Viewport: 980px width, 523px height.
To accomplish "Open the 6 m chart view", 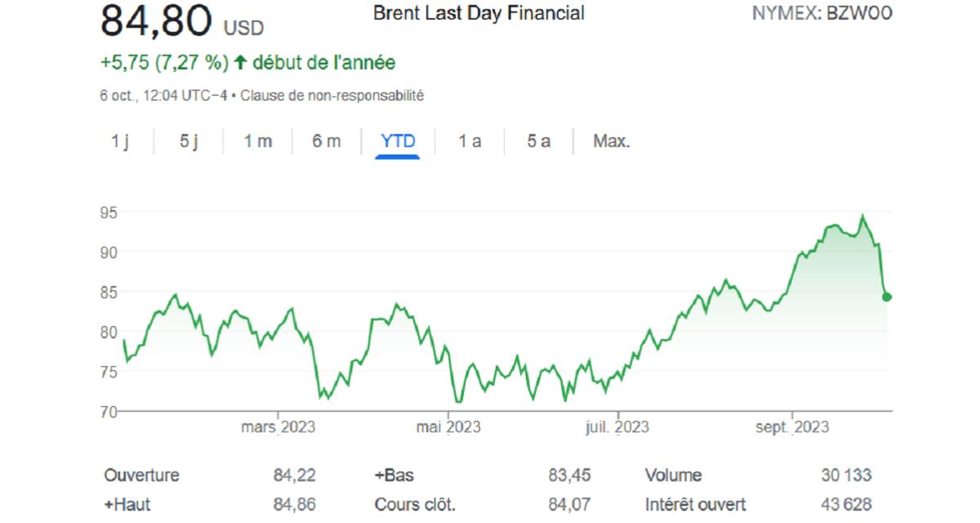I will pos(326,141).
